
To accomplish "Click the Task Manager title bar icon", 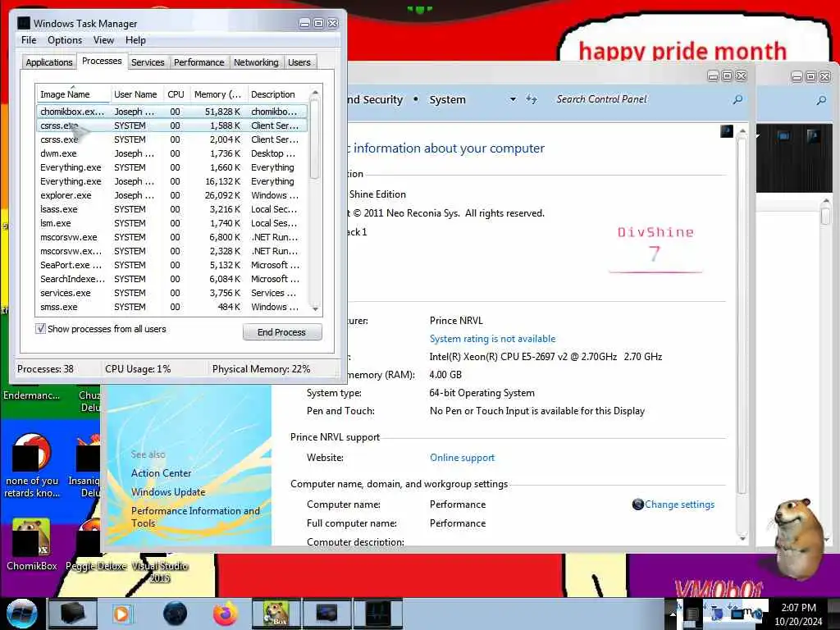I will click(24, 23).
